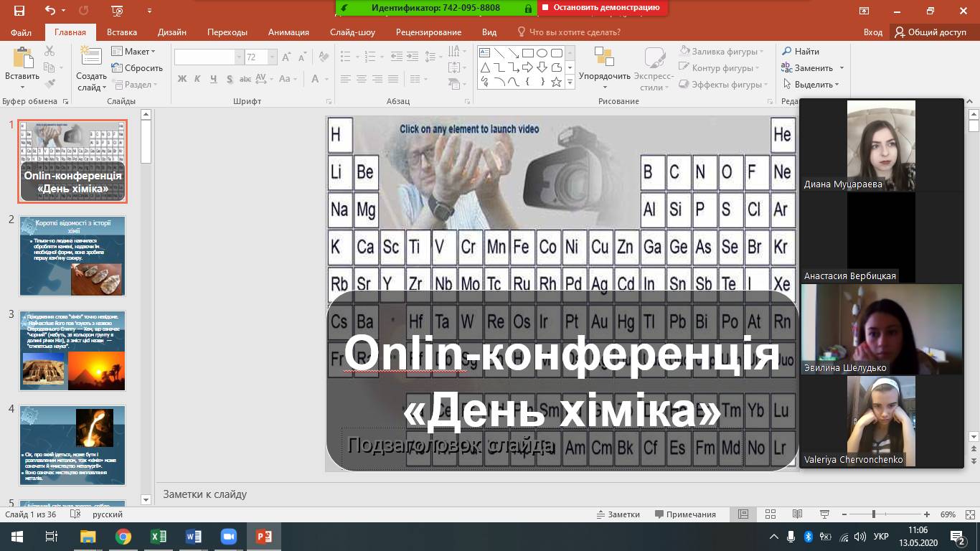
Task: Select slide 3 thumbnail with pyramids
Action: pyautogui.click(x=72, y=351)
